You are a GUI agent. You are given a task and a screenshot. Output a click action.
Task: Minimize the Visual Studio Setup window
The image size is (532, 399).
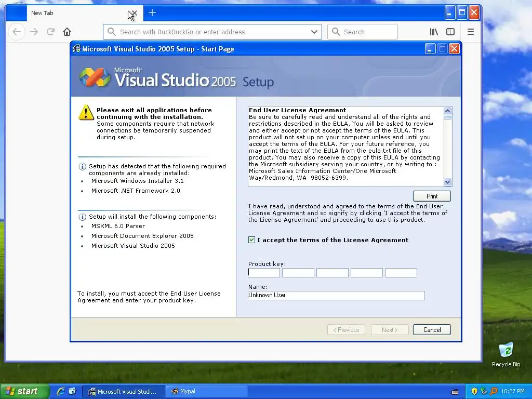[430, 49]
